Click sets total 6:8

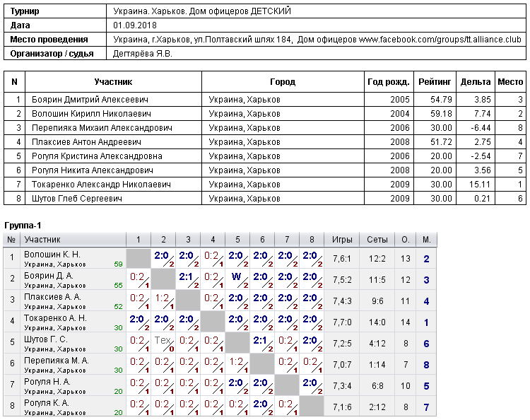pyautogui.click(x=377, y=386)
